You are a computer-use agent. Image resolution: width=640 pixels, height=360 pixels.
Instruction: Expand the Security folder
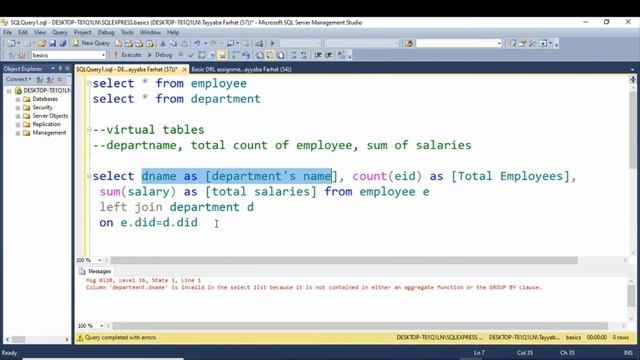pyautogui.click(x=18, y=107)
